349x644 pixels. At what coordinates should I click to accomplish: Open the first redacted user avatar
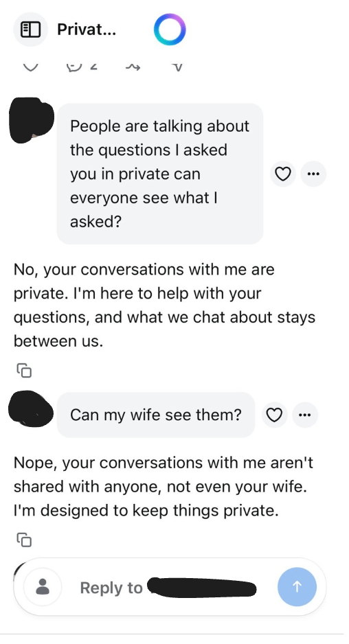click(x=31, y=120)
